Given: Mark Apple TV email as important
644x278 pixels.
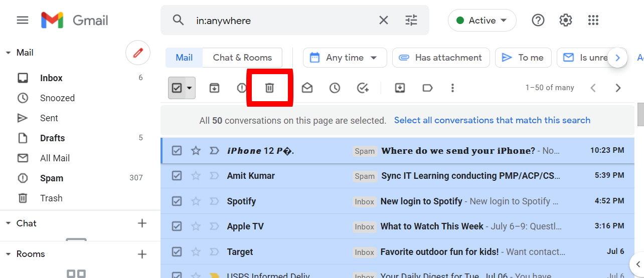Looking at the screenshot, I should tap(214, 226).
